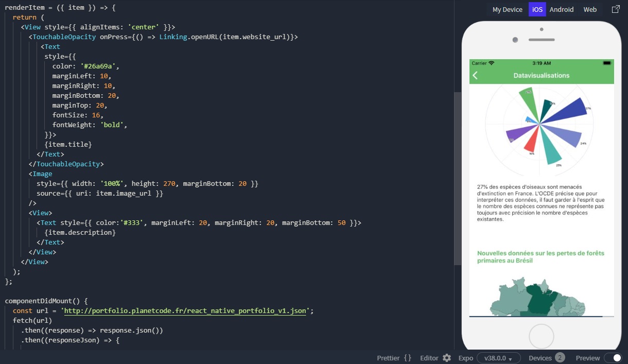Click the Editor settings gear icon
The width and height of the screenshot is (628, 364).
(x=447, y=358)
